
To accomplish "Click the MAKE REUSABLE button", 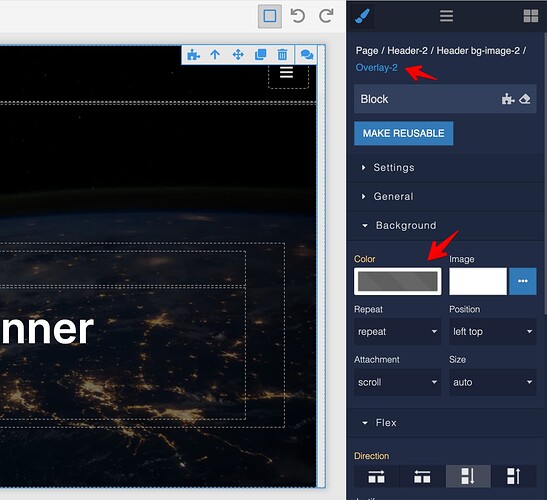I will coord(404,133).
